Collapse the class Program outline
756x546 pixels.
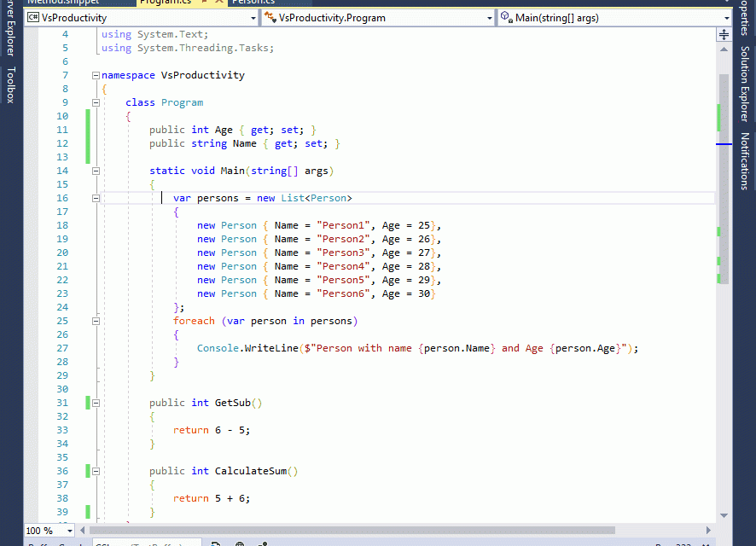coord(96,102)
